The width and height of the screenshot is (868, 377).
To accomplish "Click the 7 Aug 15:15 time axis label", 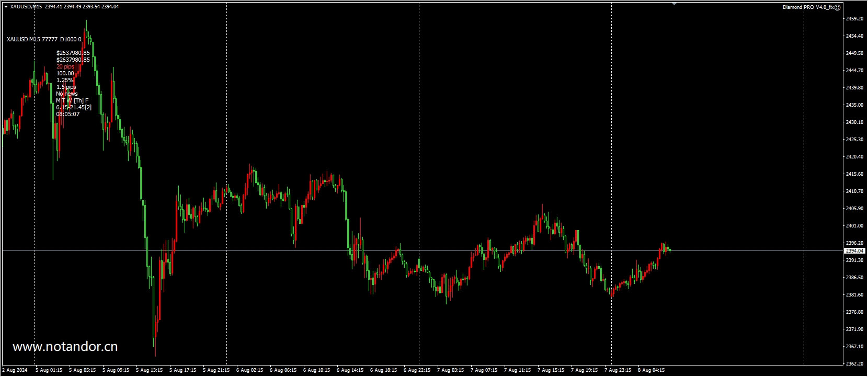I will click(551, 370).
